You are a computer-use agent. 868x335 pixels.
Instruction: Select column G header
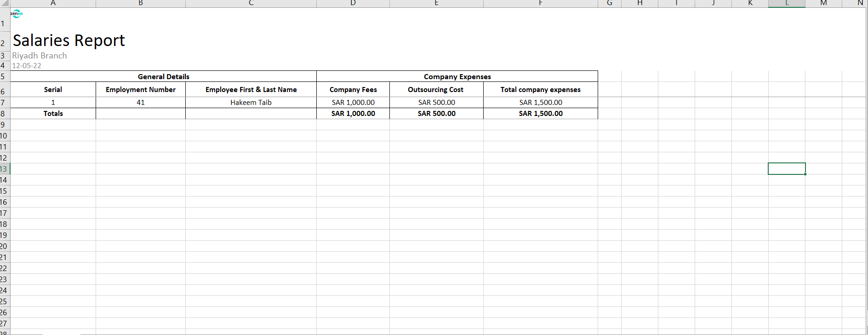coord(610,3)
